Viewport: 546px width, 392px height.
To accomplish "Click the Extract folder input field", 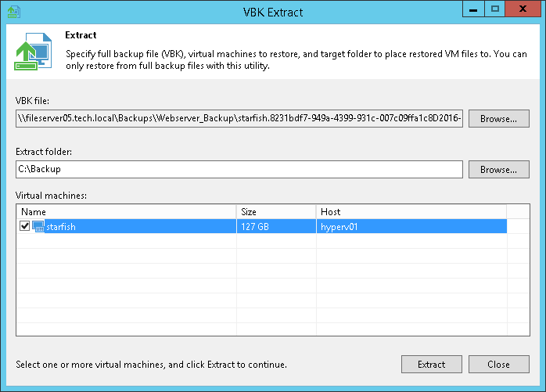I will click(239, 169).
